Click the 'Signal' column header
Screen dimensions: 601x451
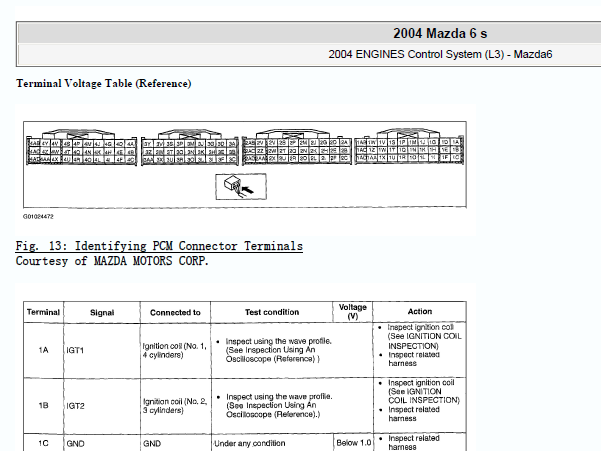pyautogui.click(x=102, y=312)
